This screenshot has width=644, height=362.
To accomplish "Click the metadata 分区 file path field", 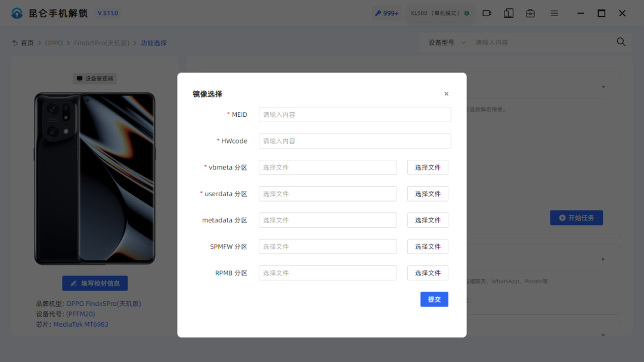I will (x=328, y=220).
